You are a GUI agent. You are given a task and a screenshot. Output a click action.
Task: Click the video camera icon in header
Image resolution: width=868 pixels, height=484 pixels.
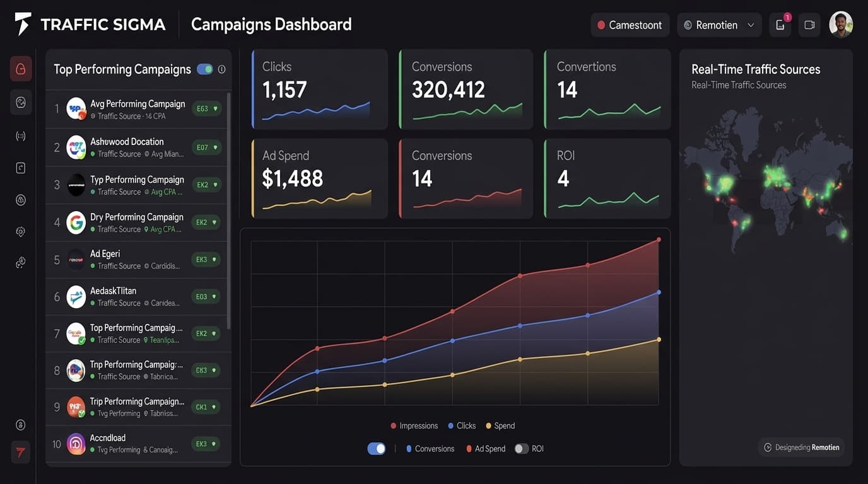point(809,25)
